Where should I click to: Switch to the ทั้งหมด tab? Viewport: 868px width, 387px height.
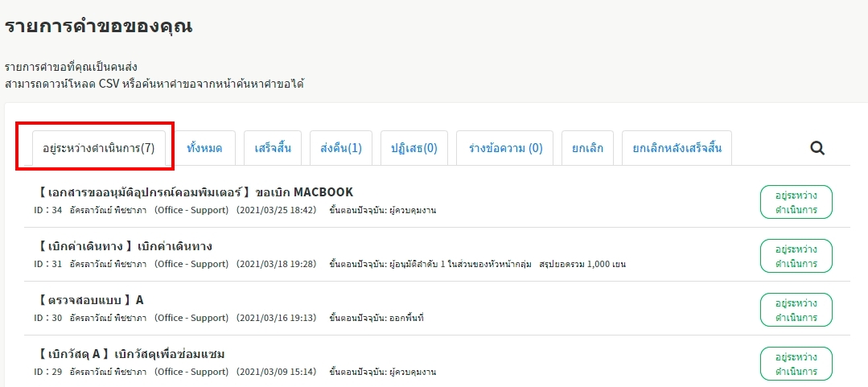(x=205, y=149)
